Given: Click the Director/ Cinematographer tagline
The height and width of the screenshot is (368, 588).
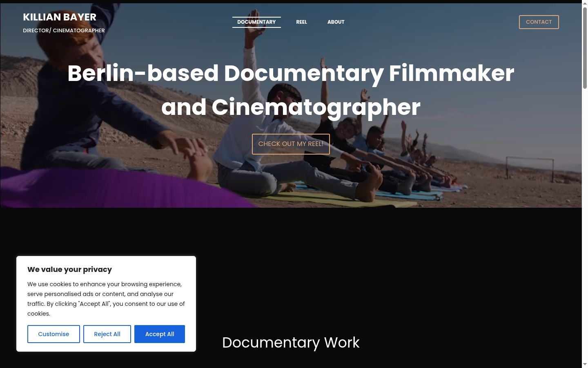Looking at the screenshot, I should click(x=64, y=31).
